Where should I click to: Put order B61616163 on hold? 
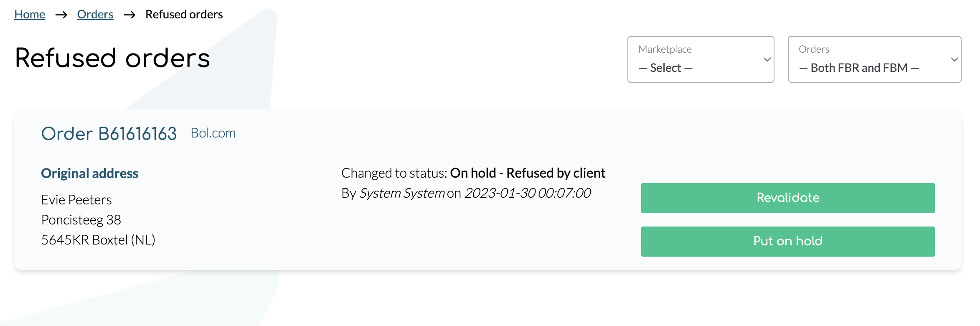[x=788, y=242]
